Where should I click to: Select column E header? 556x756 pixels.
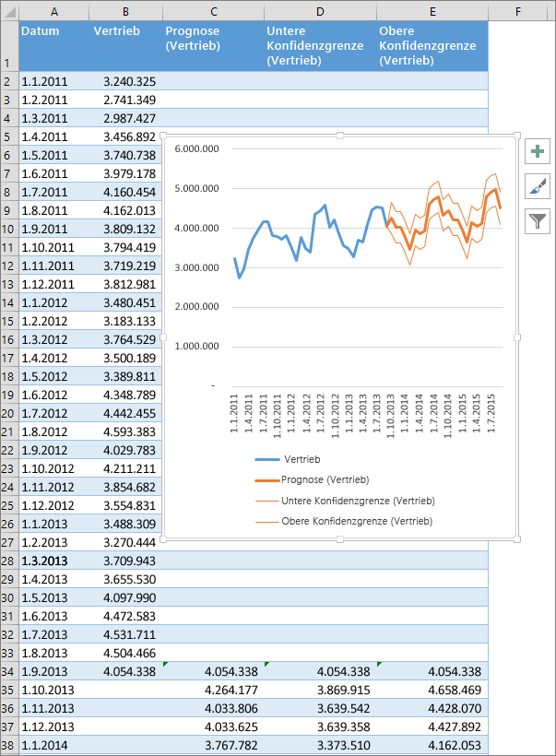432,11
